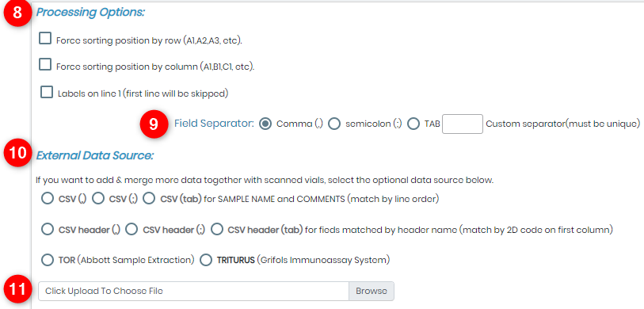Choose CSV header (tab) option

coord(217,229)
